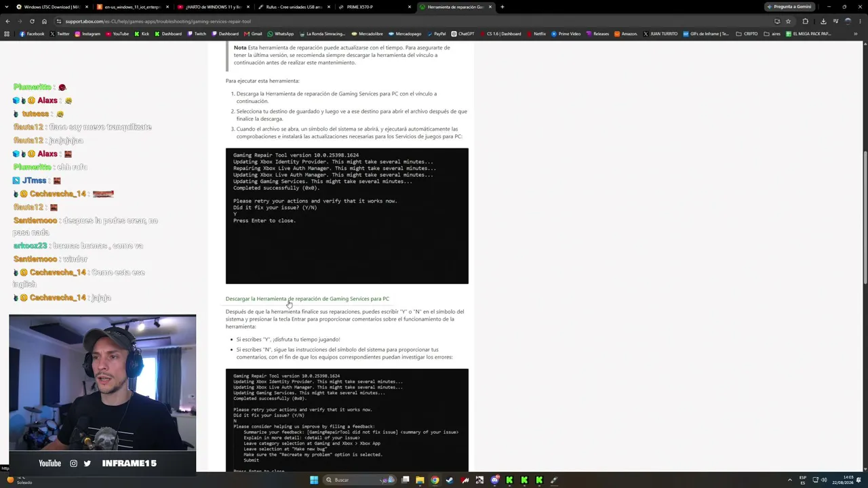Open the Instagram bookmark
Viewport: 868px width, 488px height.
click(87, 34)
